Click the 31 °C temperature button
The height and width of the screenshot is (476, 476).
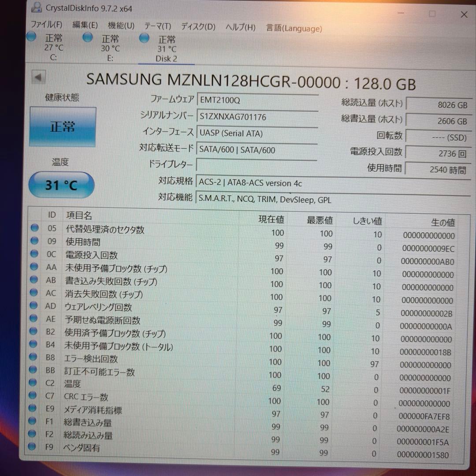pyautogui.click(x=62, y=185)
